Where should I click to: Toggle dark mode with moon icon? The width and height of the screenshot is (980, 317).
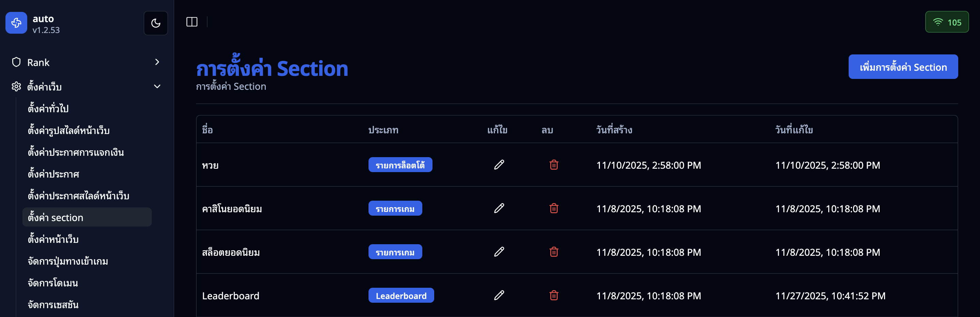click(156, 23)
